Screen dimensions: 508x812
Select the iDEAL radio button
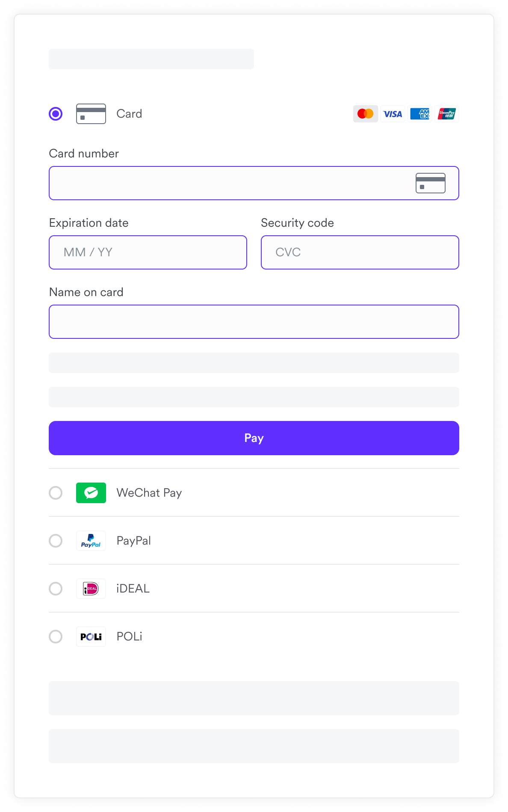(x=56, y=589)
